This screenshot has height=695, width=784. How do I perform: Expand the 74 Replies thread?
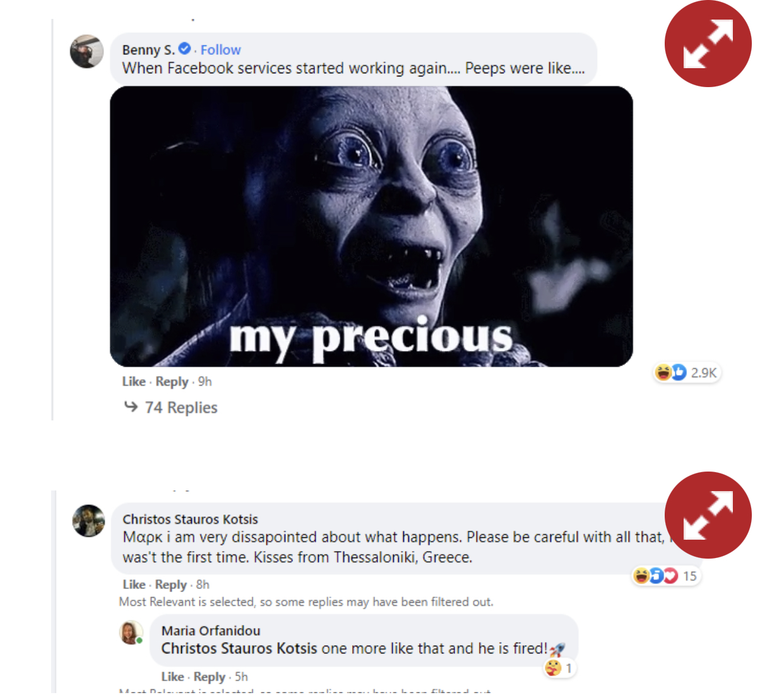click(x=181, y=408)
